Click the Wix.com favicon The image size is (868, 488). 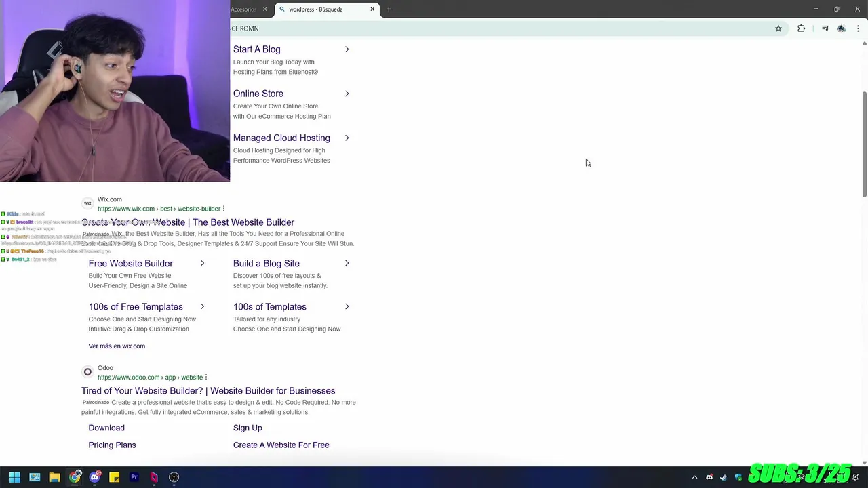87,203
